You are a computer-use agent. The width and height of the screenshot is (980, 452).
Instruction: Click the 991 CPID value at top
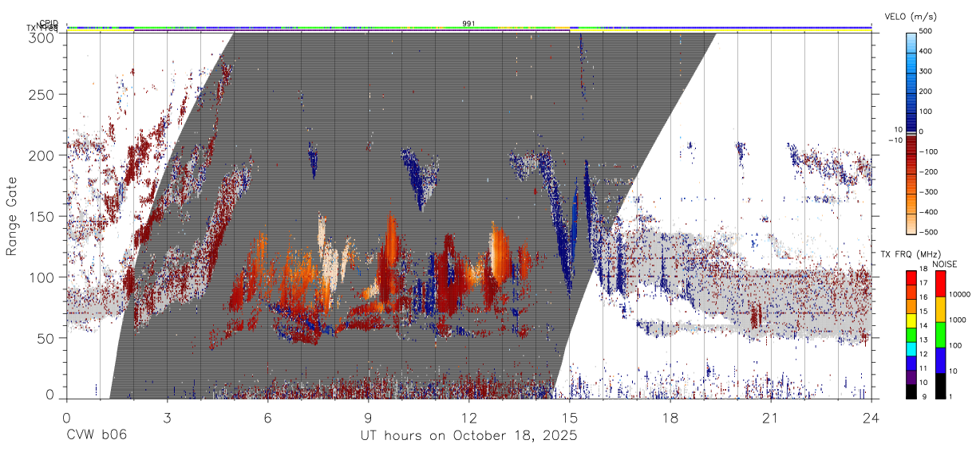tap(468, 24)
